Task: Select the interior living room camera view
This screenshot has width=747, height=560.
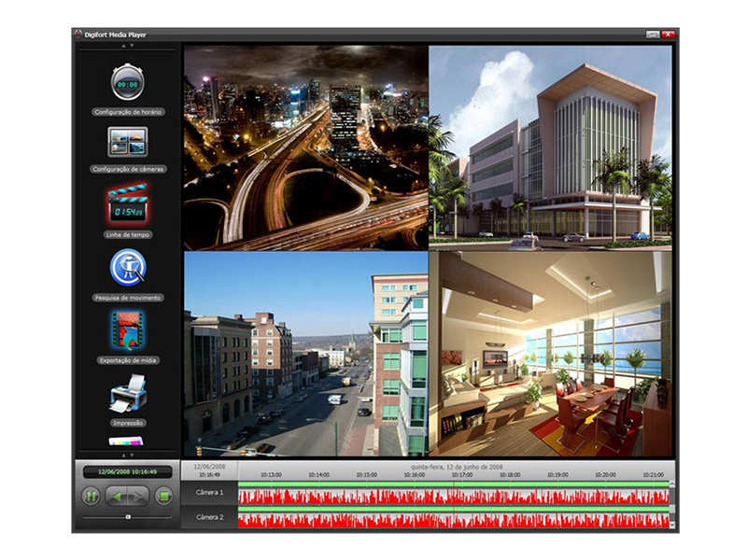Action: (550, 353)
